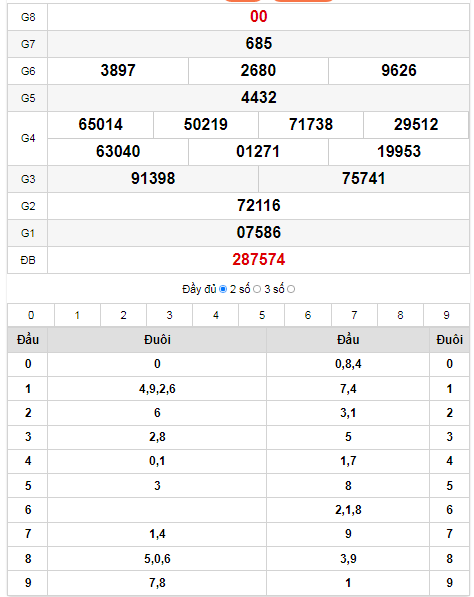474x597 pixels.
Task: Click G6 number 3897
Action: (118, 71)
